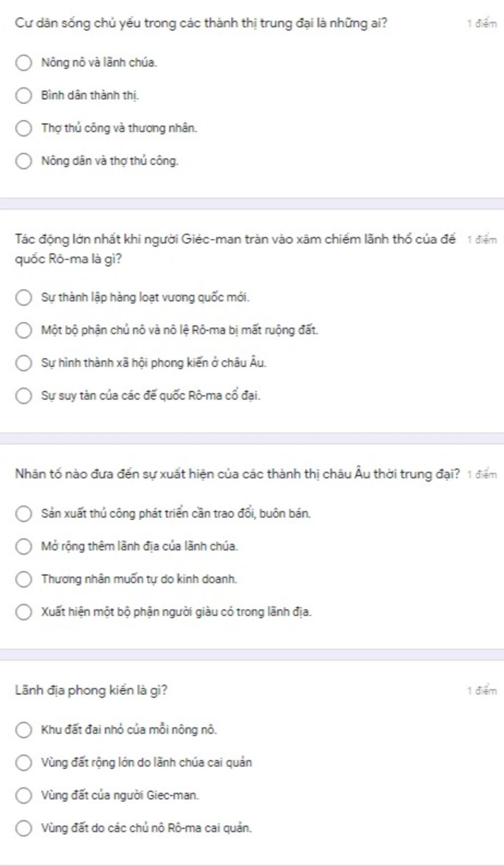Select 'Vùng đất rộng lớn do lãnh chúa cai quản'

point(24,763)
